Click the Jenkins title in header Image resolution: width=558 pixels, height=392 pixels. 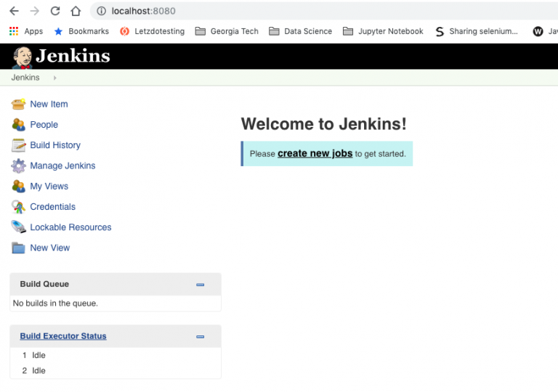pos(73,56)
